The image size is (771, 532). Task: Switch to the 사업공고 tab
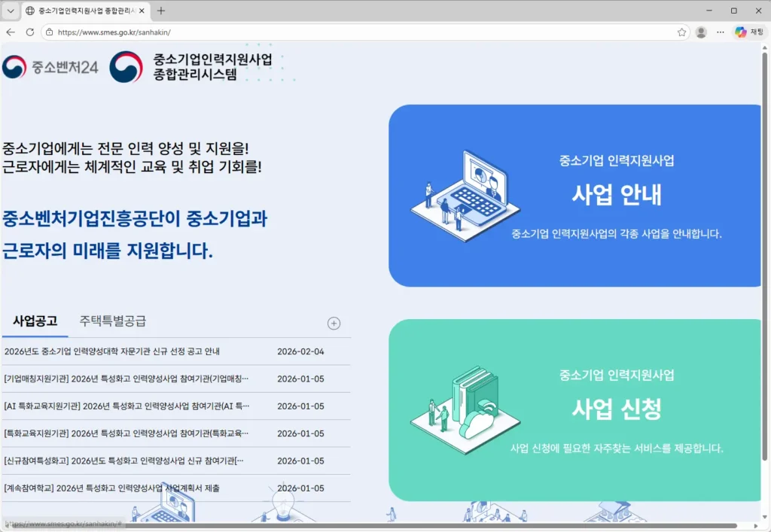click(x=35, y=321)
